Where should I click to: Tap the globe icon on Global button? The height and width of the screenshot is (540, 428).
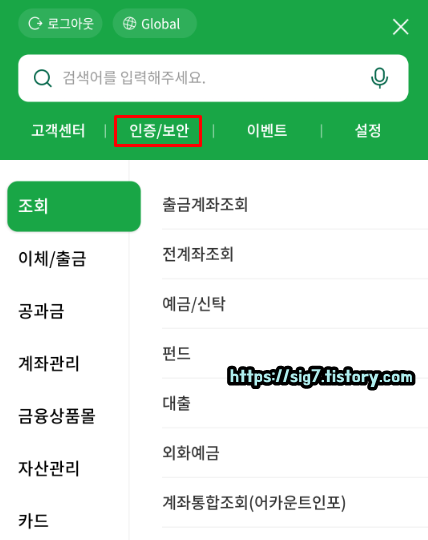pyautogui.click(x=129, y=23)
